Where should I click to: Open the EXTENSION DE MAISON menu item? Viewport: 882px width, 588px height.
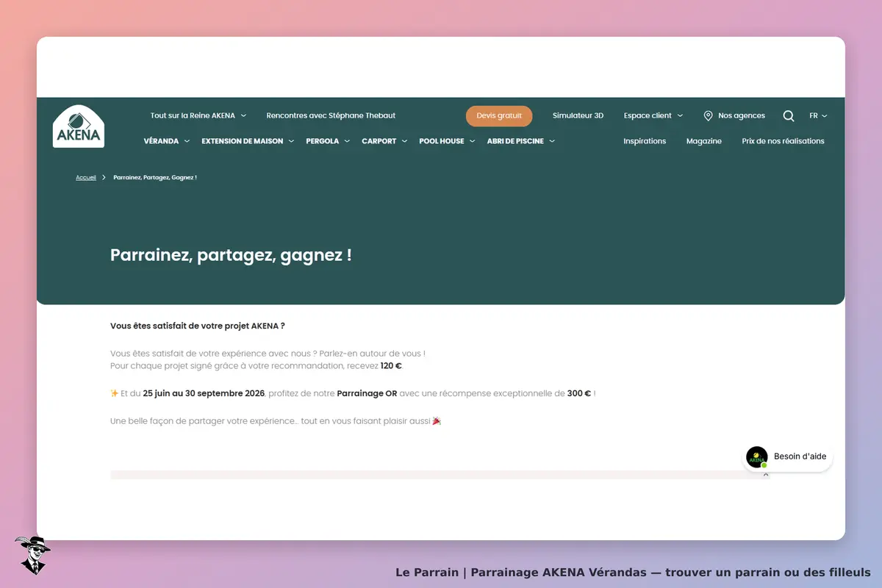pos(243,141)
